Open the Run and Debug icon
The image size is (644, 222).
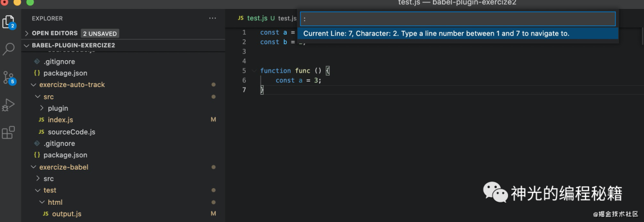tap(8, 105)
